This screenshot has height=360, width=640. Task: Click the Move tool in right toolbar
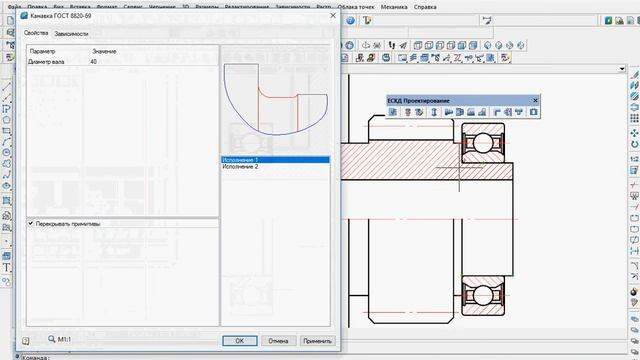click(x=634, y=133)
